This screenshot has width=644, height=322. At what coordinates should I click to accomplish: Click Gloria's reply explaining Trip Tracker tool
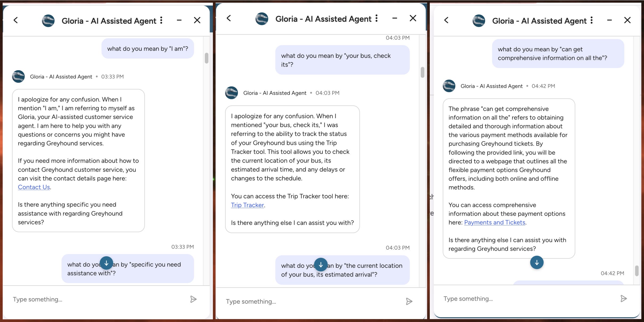(x=292, y=169)
